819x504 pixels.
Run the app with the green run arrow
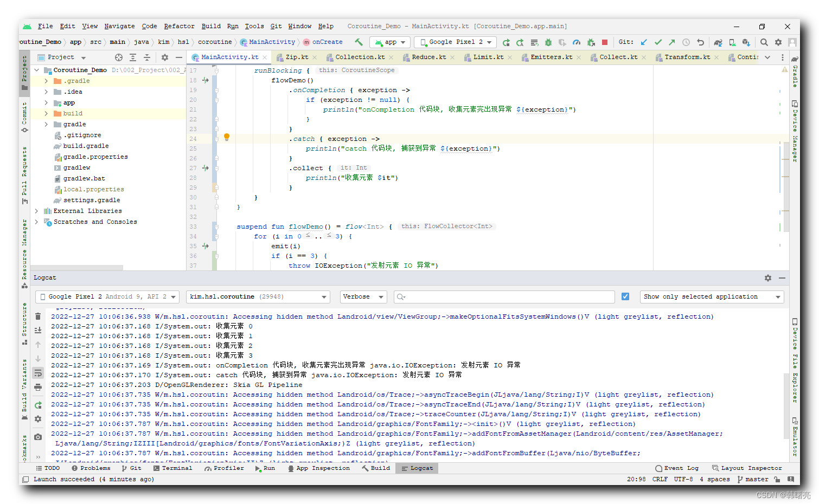(x=506, y=42)
